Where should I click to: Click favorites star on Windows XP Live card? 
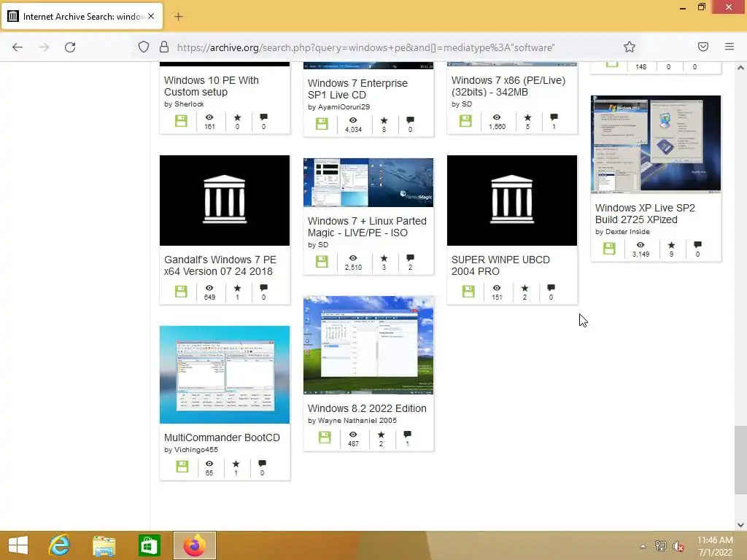pos(671,245)
